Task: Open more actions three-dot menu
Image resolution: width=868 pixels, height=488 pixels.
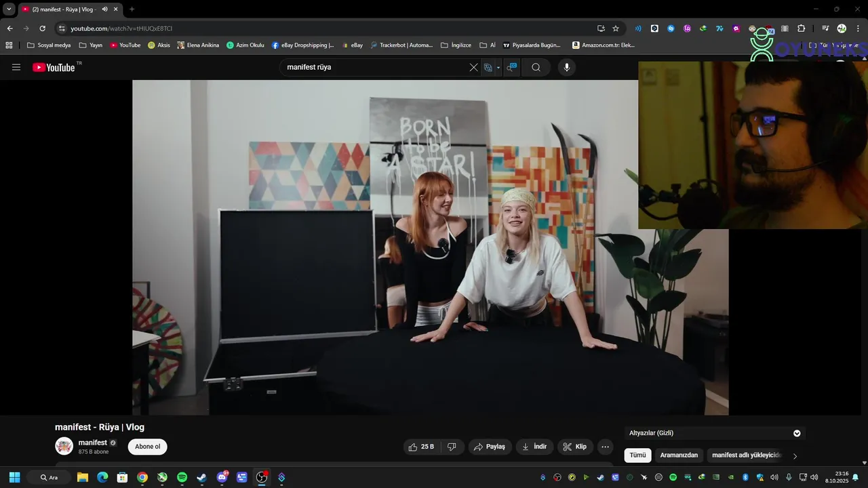Action: coord(605,447)
